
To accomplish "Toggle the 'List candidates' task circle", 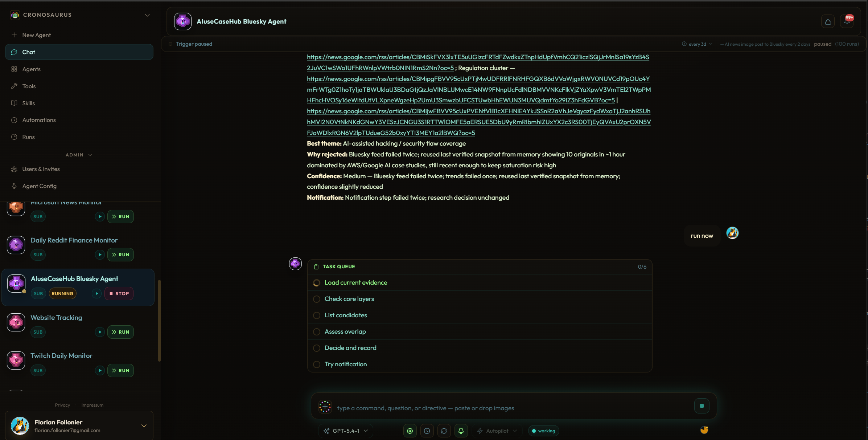I will 317,315.
